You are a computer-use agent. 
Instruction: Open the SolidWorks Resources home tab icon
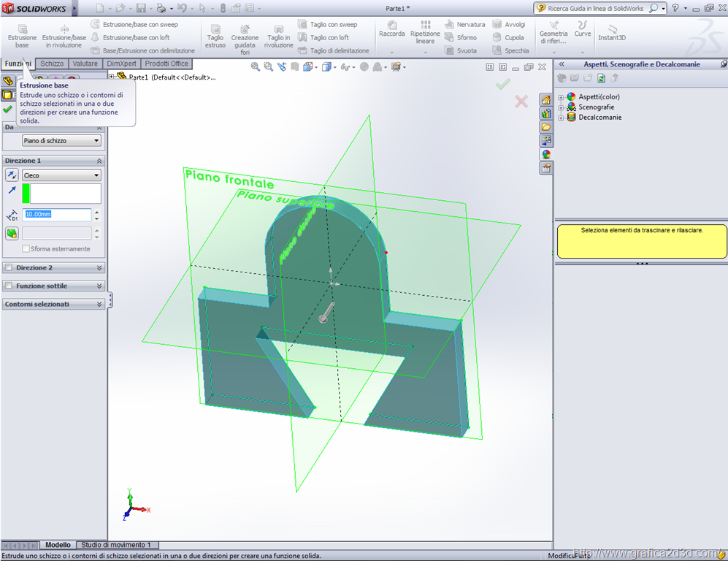point(545,100)
